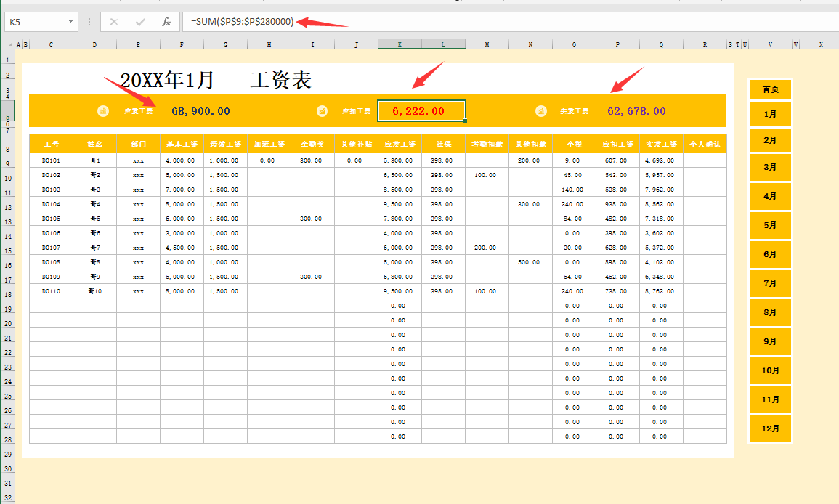The height and width of the screenshot is (504, 839).
Task: Click the round icon beside 应发工资 summary
Action: 102,111
